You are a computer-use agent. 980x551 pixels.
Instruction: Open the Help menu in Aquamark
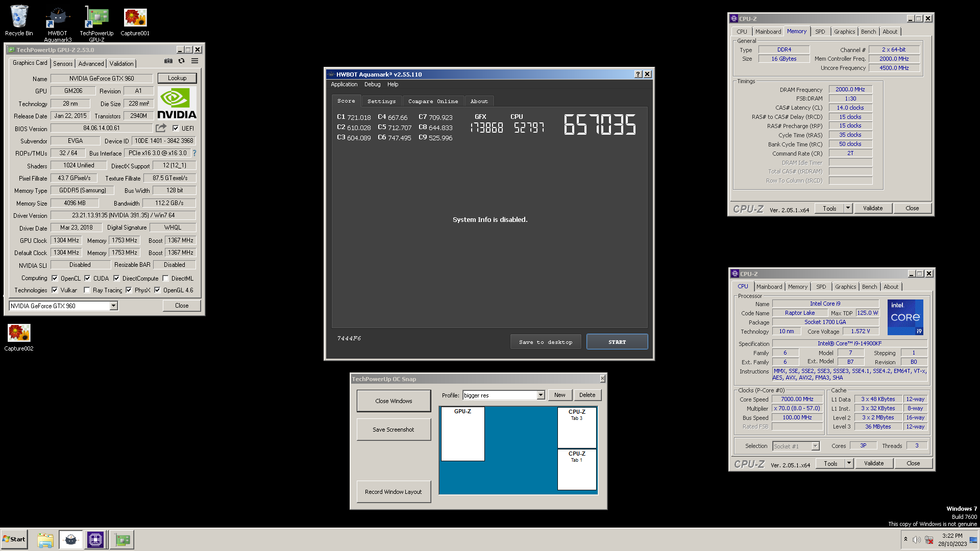pyautogui.click(x=393, y=84)
